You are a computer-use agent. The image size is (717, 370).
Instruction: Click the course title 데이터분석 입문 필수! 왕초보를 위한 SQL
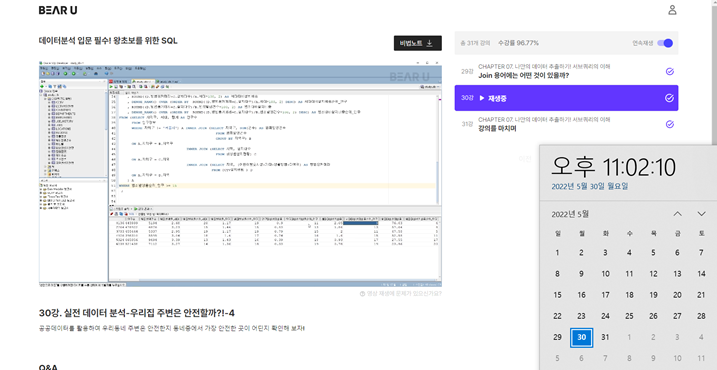click(x=108, y=41)
